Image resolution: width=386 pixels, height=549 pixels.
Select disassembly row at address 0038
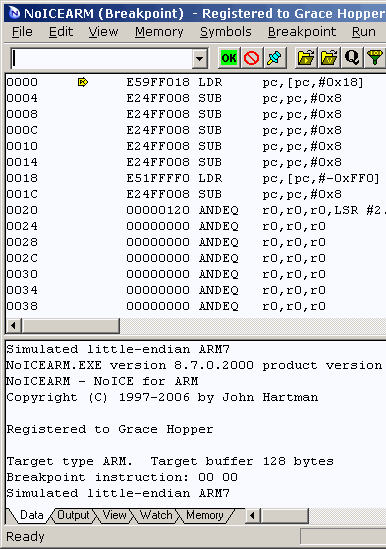point(195,306)
